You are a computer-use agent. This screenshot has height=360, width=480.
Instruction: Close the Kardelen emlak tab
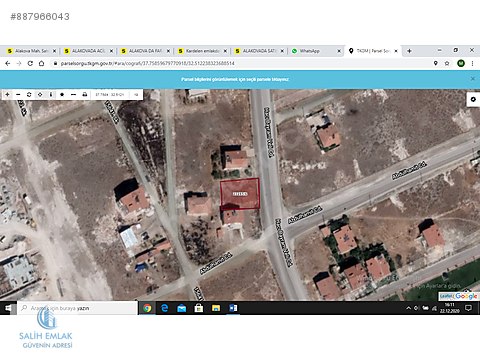225,51
